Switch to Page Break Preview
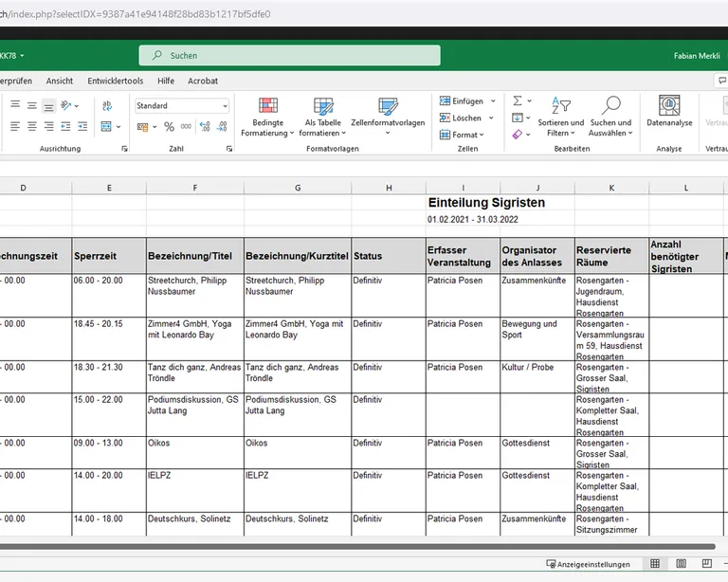The height and width of the screenshot is (582, 728). tap(706, 563)
